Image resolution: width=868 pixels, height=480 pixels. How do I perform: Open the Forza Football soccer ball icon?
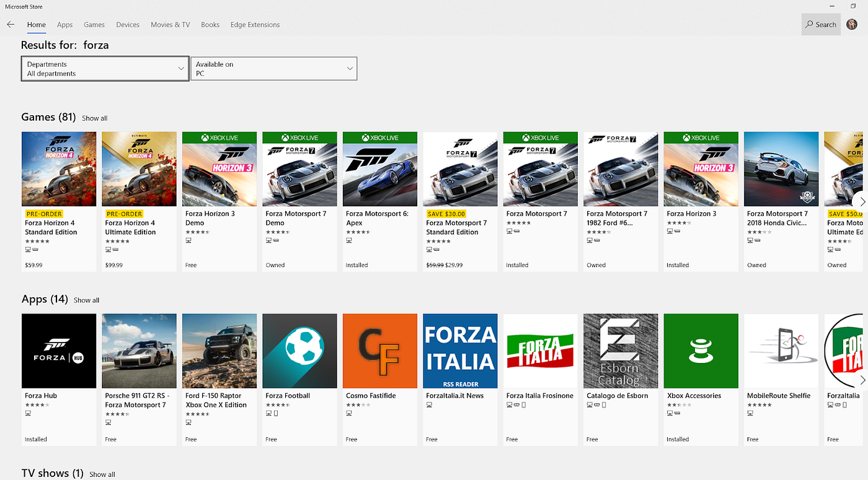(299, 351)
